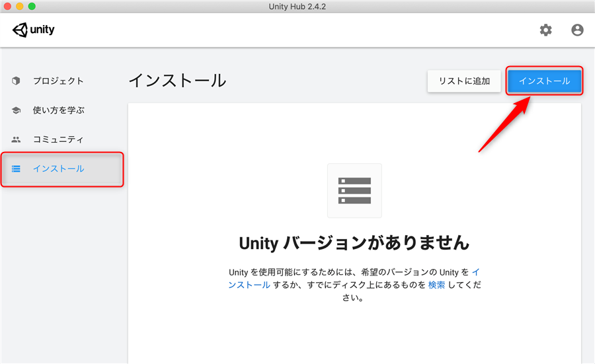Click the リストに追加 button
Screen dimensions: 595x364
[x=464, y=81]
